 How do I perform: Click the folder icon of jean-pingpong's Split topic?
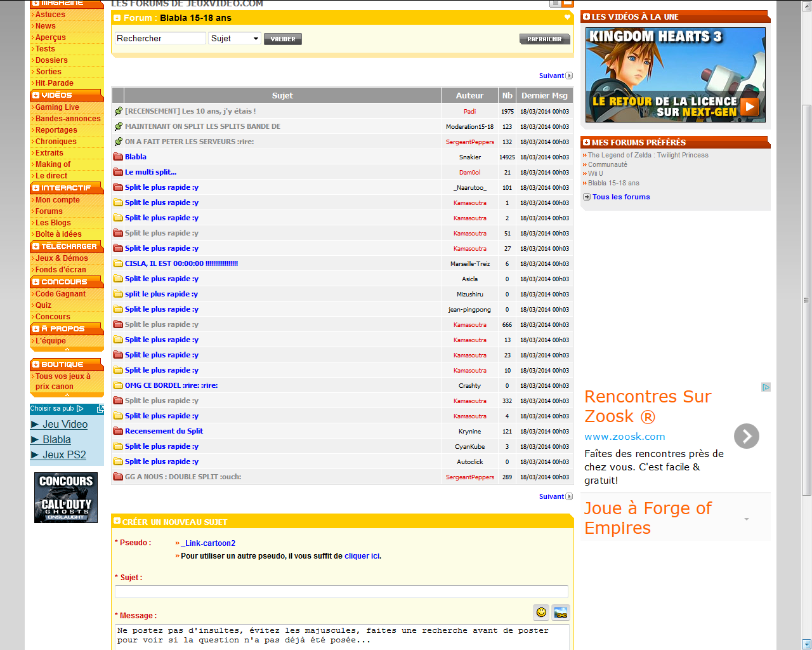coord(118,309)
